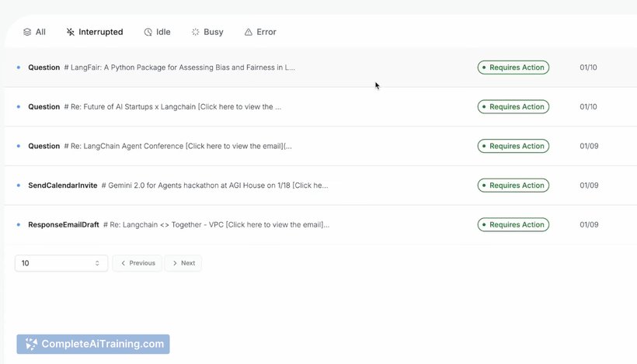Click the blue dot beside LangFair question
Image resolution: width=637 pixels, height=364 pixels.
click(19, 68)
